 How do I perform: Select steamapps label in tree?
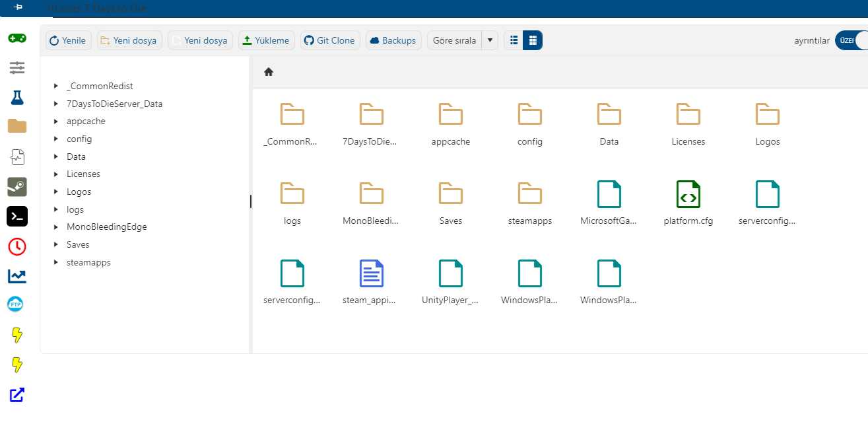tap(88, 262)
